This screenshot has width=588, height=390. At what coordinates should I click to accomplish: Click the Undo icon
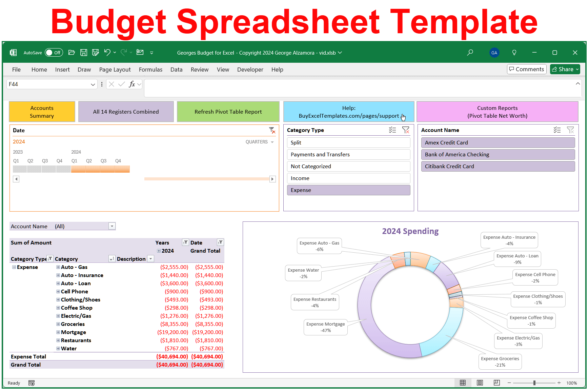coord(107,53)
